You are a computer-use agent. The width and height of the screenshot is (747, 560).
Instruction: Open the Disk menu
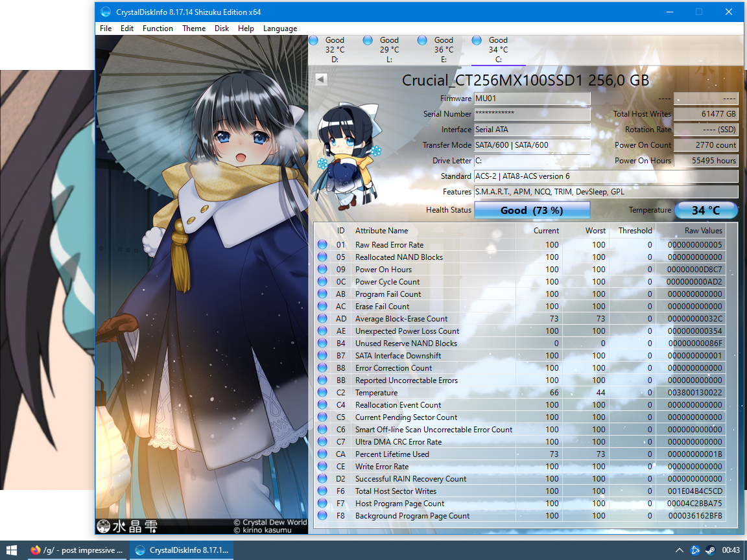click(222, 29)
